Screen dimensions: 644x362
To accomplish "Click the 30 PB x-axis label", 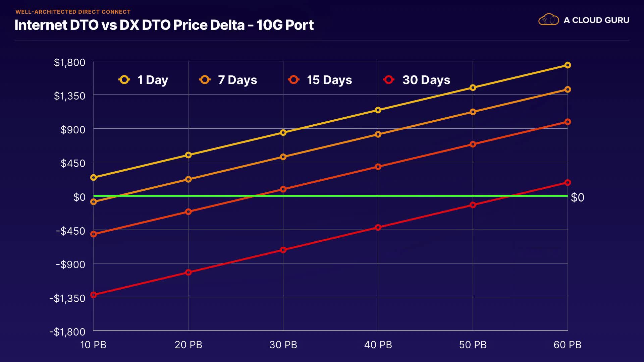I will tap(283, 345).
